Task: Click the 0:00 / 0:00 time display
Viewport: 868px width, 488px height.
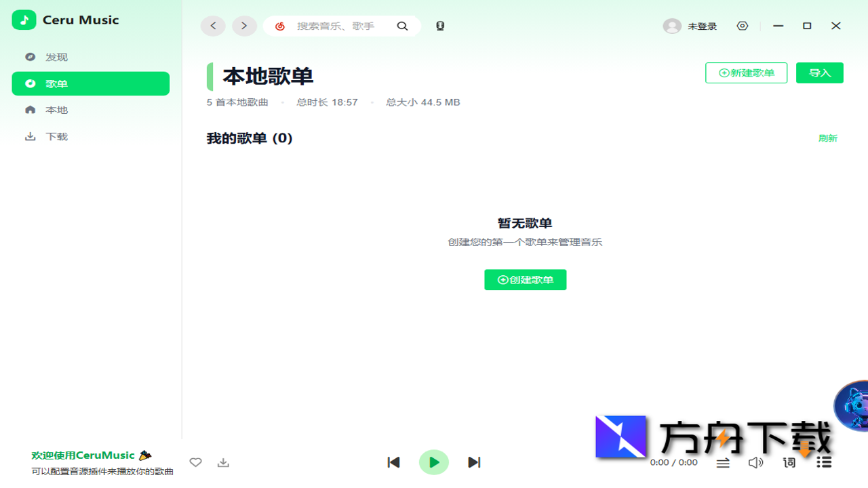Action: coord(673,462)
